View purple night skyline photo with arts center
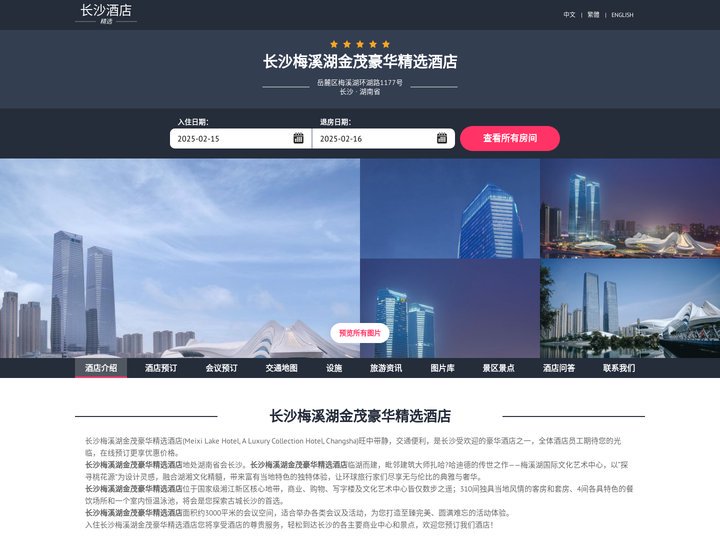The height and width of the screenshot is (540, 720). [x=630, y=208]
